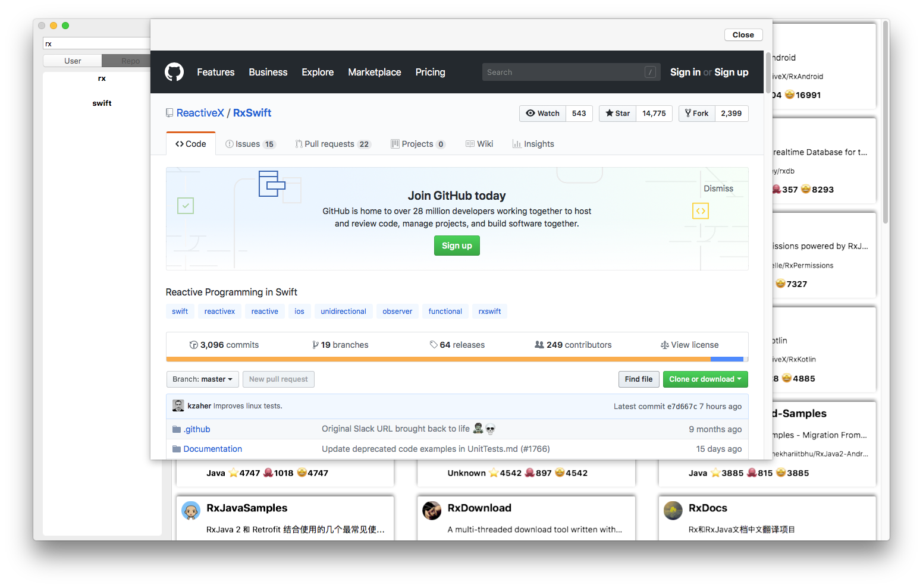The height and width of the screenshot is (588, 923).
Task: Open the Issues tab
Action: [x=250, y=144]
